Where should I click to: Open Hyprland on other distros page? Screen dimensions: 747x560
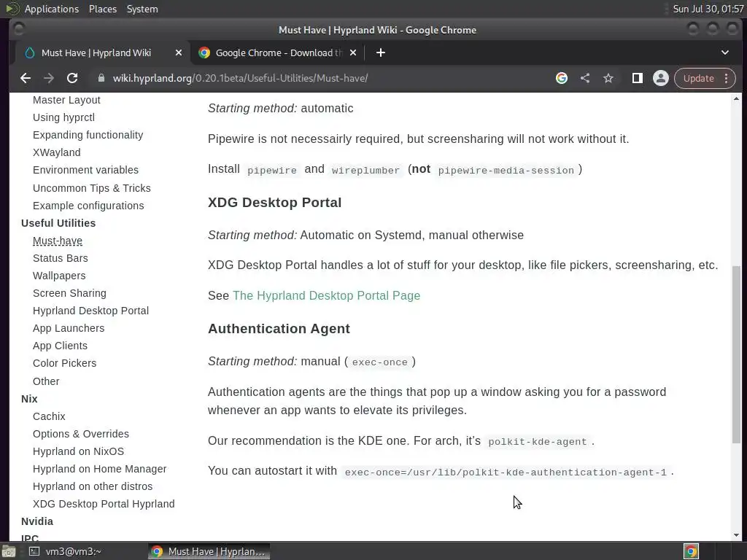(93, 486)
